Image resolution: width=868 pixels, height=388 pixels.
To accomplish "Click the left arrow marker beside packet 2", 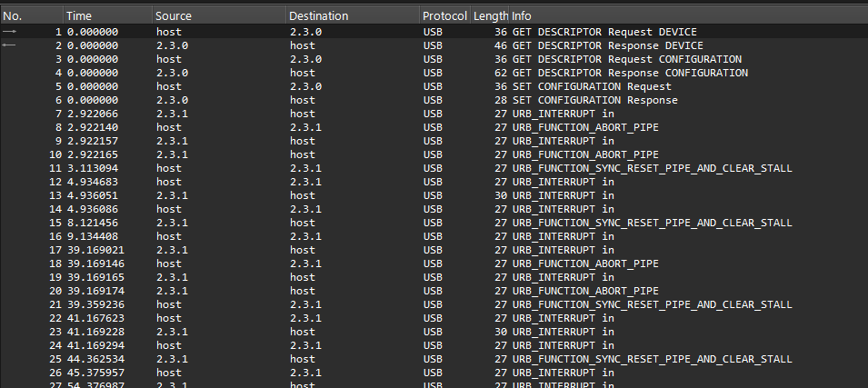I will pyautogui.click(x=11, y=45).
